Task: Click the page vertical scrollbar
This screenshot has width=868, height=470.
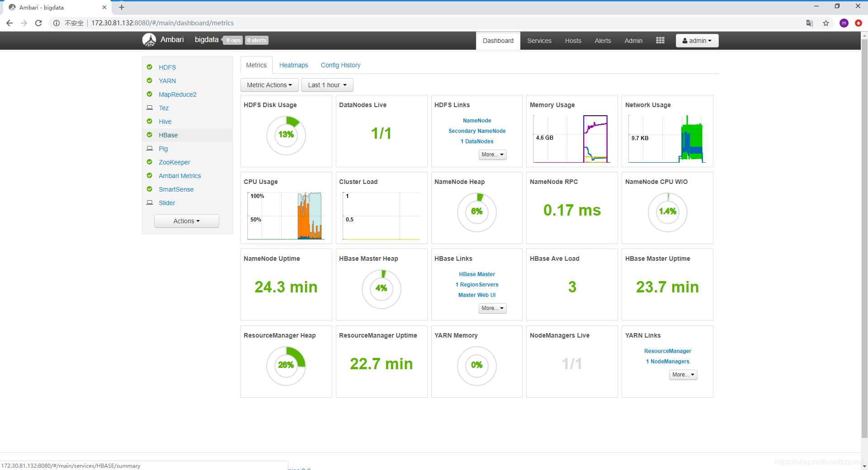Action: [x=864, y=239]
